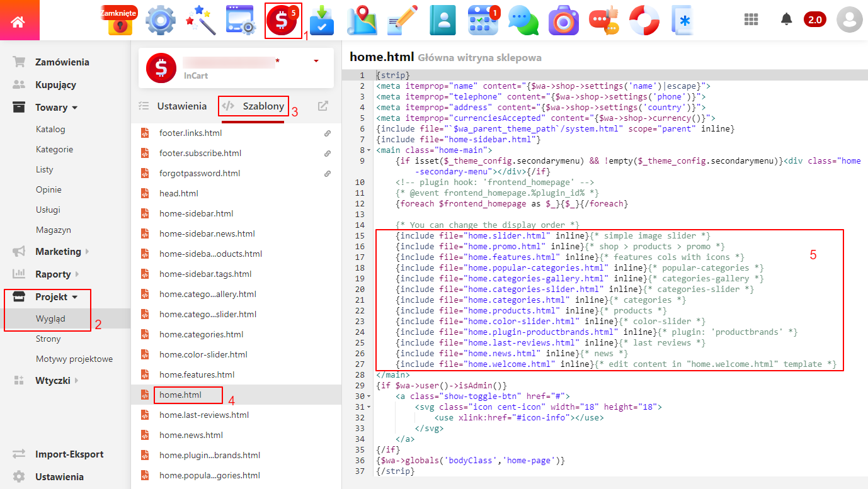Open the installer download box app
Image resolution: width=868 pixels, height=489 pixels.
pyautogui.click(x=322, y=20)
